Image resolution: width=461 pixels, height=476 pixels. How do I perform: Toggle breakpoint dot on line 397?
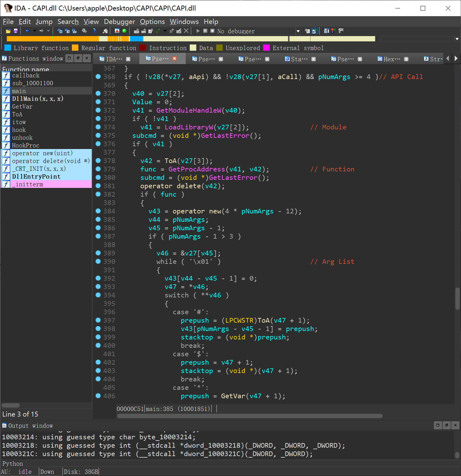pos(98,320)
